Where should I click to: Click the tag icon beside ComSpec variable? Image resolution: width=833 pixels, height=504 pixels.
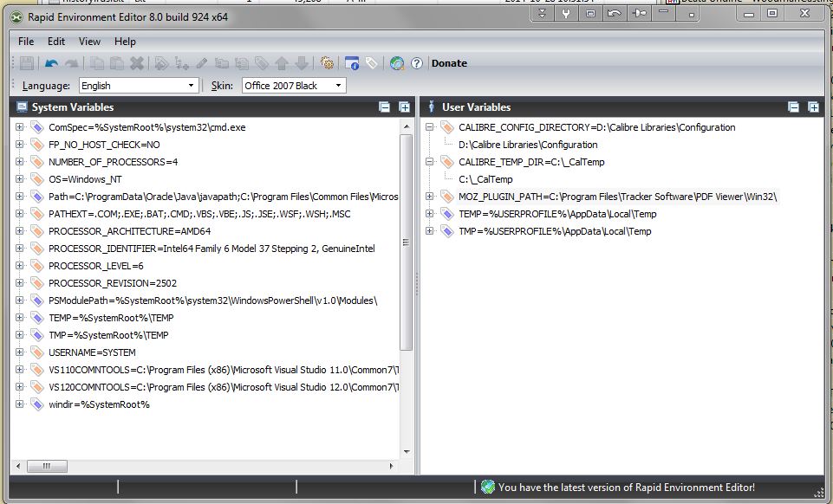click(x=36, y=127)
